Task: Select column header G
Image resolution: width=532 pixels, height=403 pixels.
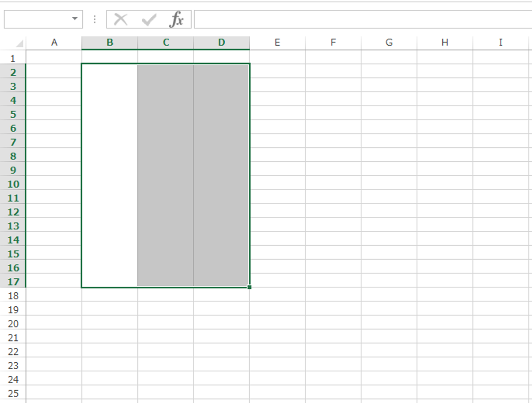Action: coord(389,42)
